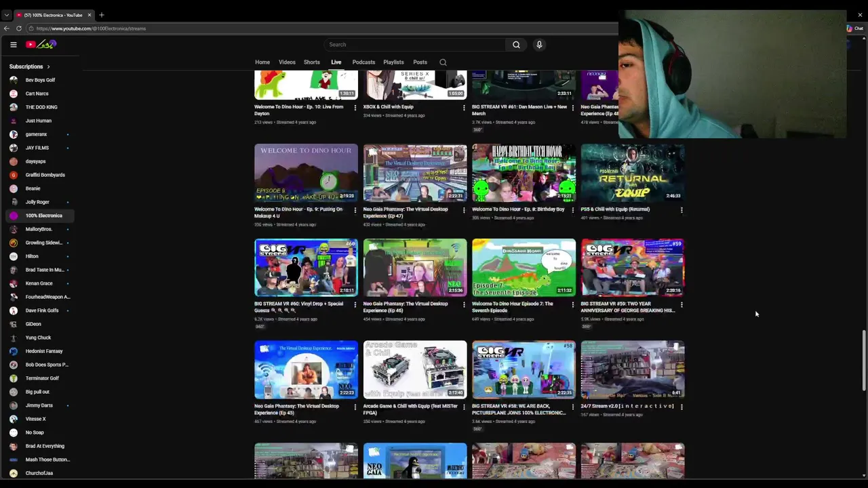Open Jolly Roger channel avatar
Image resolution: width=868 pixels, height=488 pixels.
click(14, 202)
